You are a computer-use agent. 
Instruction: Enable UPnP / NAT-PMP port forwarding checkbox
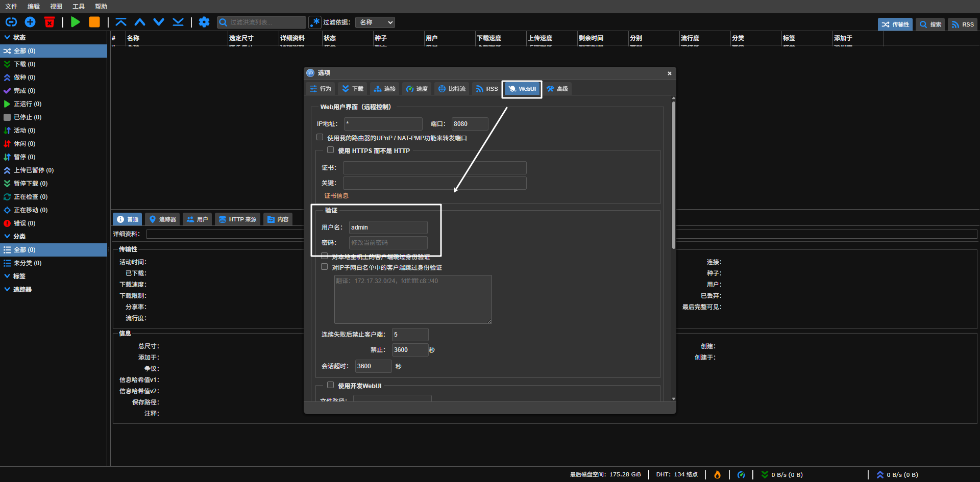pyautogui.click(x=320, y=137)
